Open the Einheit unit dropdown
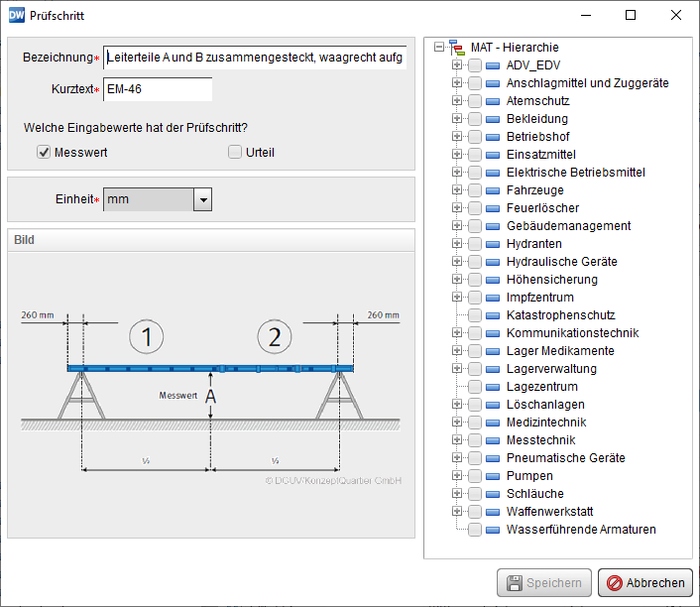 tap(202, 199)
